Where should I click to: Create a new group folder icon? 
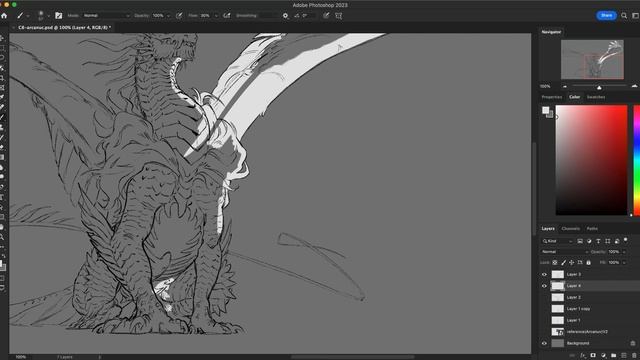coord(613,356)
